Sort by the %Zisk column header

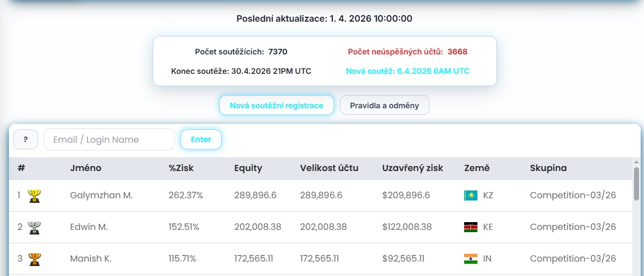[x=181, y=168]
